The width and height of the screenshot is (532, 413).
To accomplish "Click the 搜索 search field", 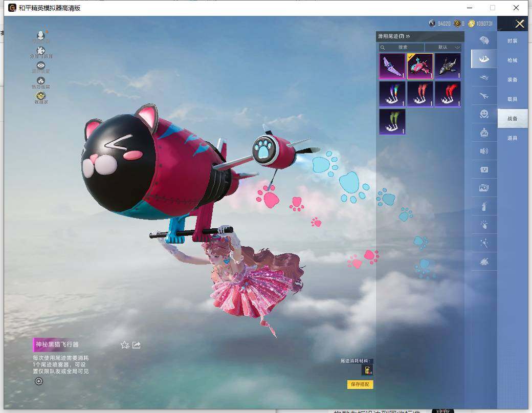I will coord(402,47).
